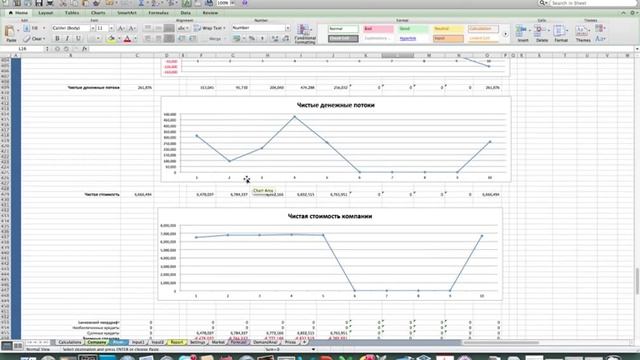Switch to the Data ribbon tab
This screenshot has height=360, width=640.
[x=185, y=13]
